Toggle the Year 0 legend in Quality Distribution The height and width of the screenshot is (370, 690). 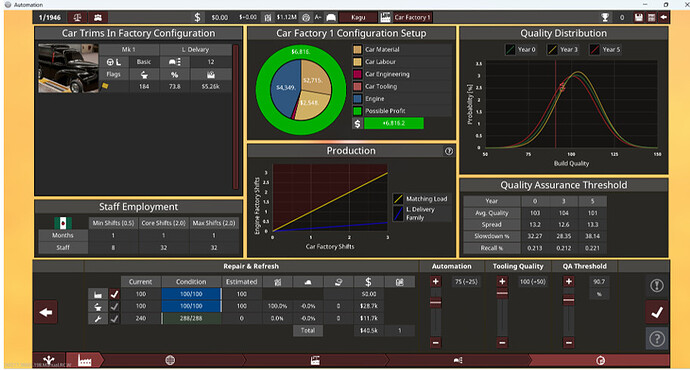pos(521,49)
